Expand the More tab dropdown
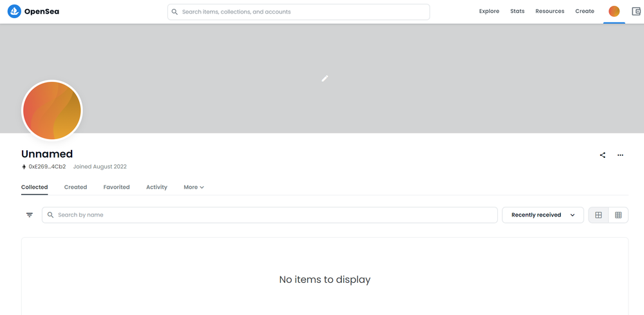The width and height of the screenshot is (644, 315). click(194, 187)
